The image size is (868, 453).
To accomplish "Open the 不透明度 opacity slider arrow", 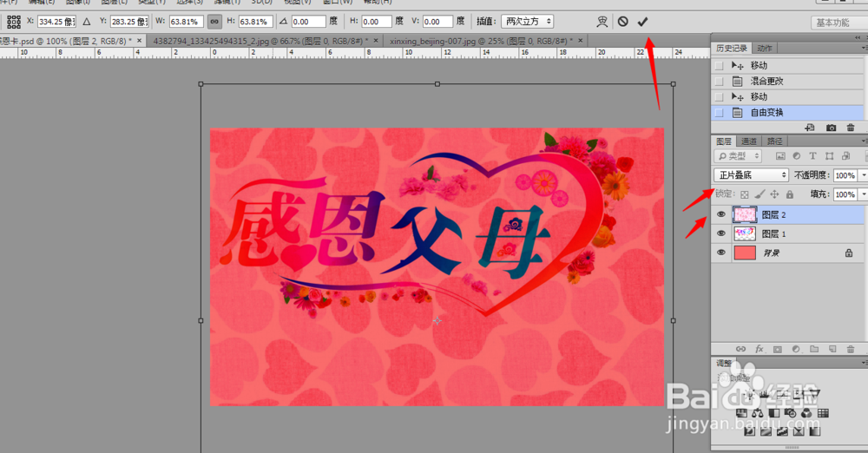I will (863, 175).
